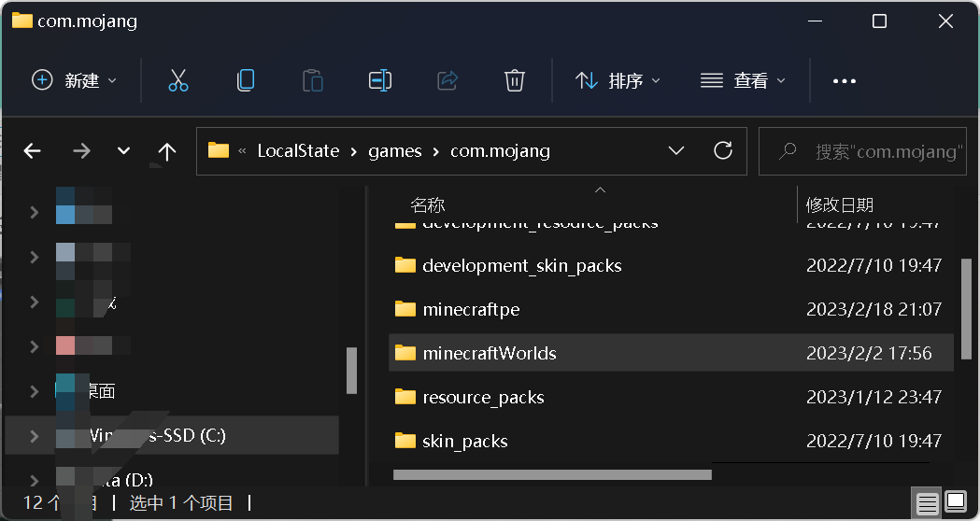Click the navigation pane vertical scrollbar
This screenshot has width=980, height=521.
pos(352,371)
